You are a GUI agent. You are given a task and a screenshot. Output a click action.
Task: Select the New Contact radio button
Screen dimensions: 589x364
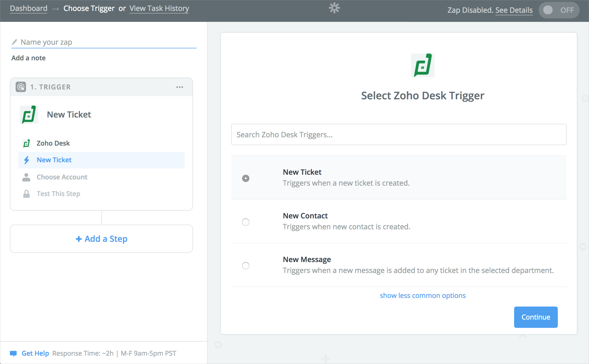246,222
